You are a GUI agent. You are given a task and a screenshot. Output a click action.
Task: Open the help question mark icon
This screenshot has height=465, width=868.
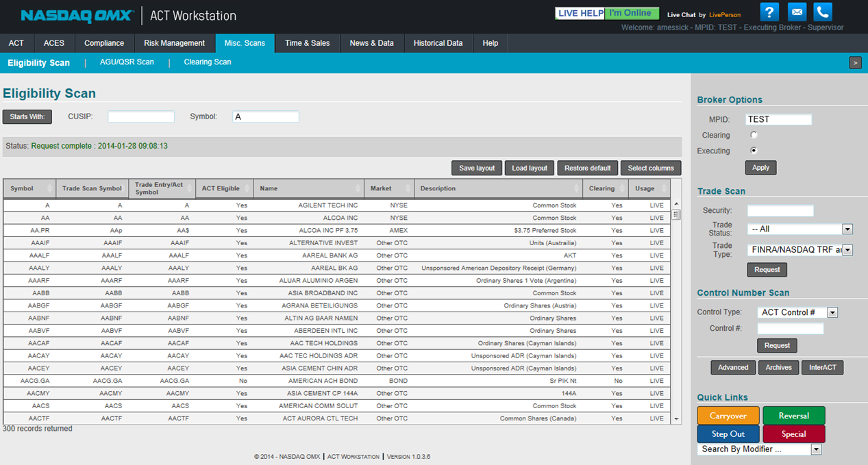770,12
